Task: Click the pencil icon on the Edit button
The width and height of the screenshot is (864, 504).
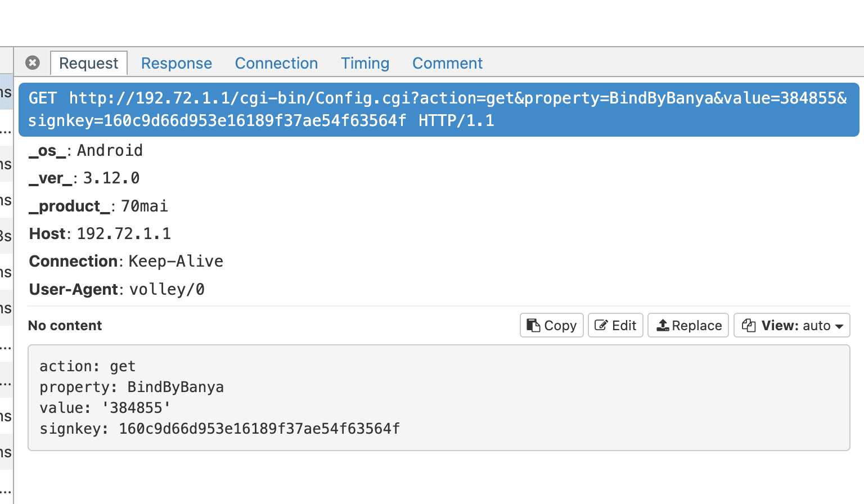Action: pyautogui.click(x=601, y=325)
